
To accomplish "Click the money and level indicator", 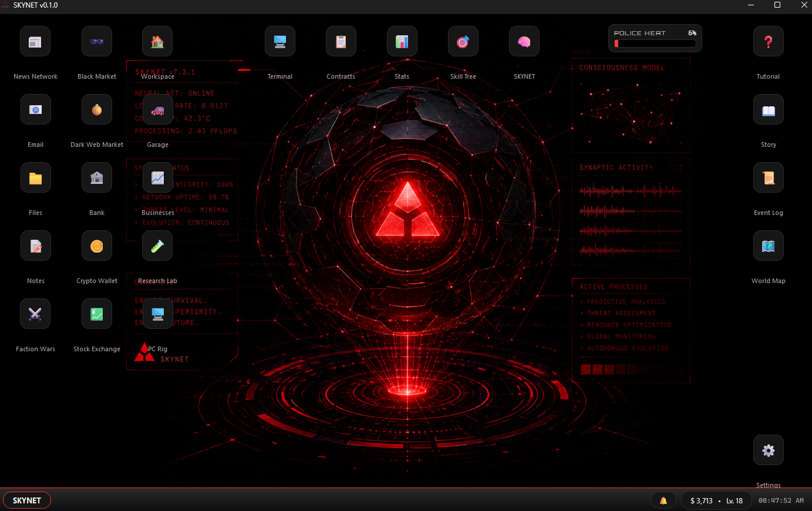I will point(716,501).
